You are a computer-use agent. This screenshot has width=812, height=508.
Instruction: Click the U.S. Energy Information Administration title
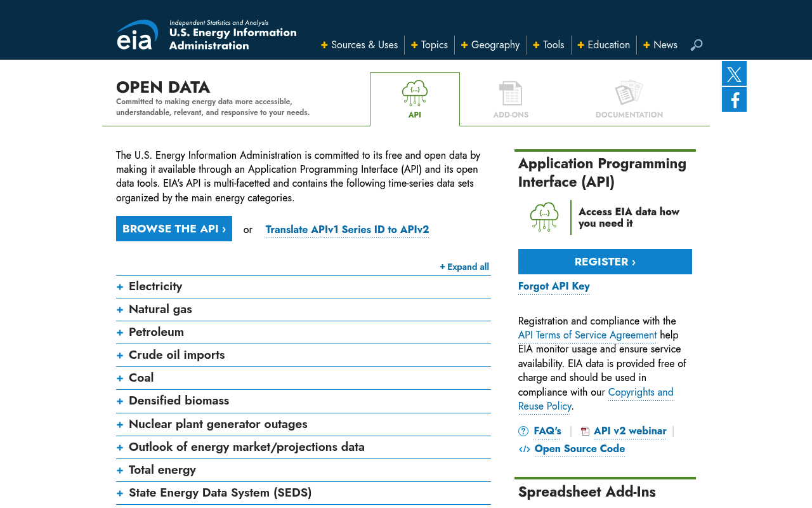(x=233, y=39)
